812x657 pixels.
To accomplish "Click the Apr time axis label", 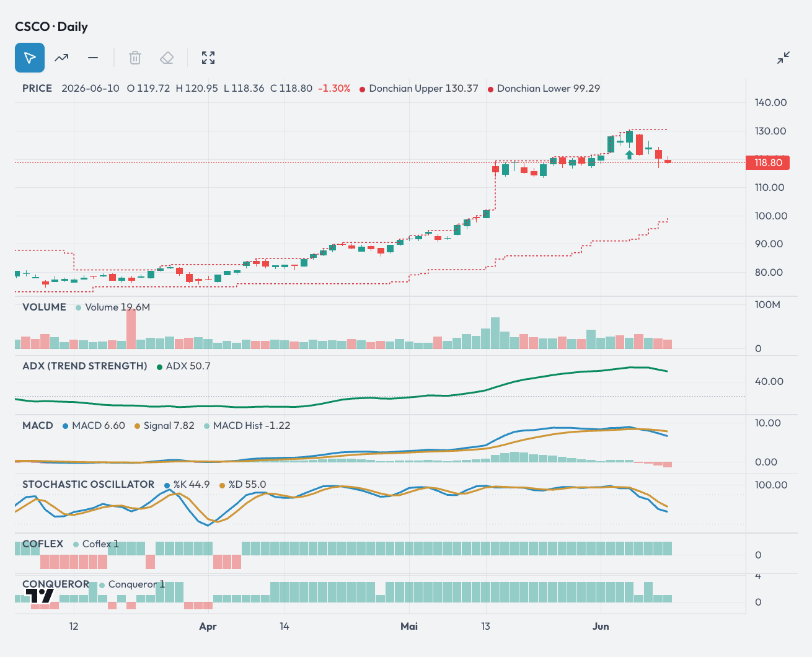I will [x=208, y=626].
